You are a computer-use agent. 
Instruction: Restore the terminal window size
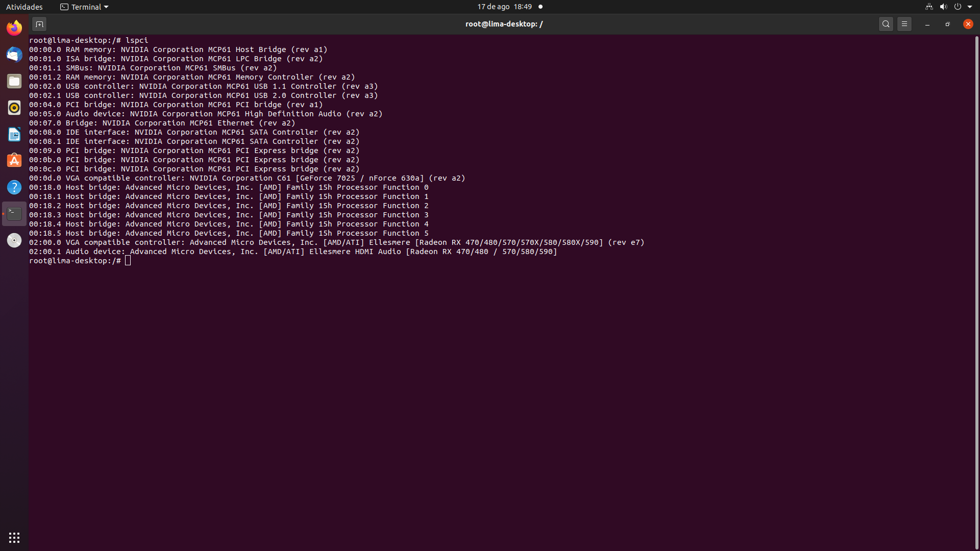point(948,24)
